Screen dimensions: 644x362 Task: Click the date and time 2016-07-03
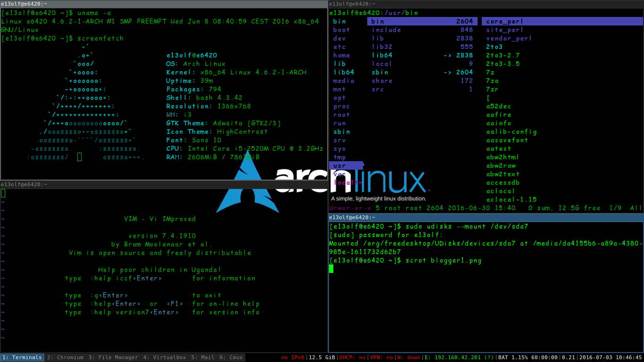coord(611,357)
